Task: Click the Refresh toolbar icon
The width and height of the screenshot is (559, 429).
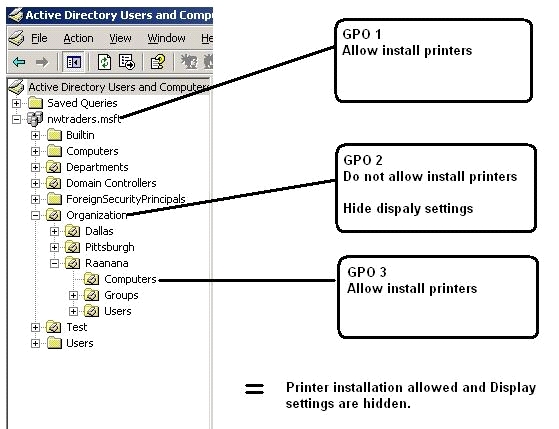Action: click(x=104, y=62)
